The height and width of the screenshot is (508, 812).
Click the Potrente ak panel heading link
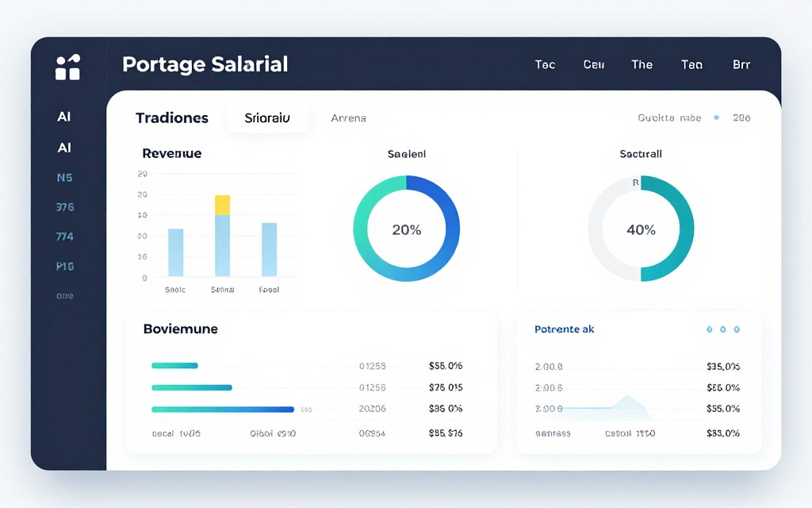click(x=563, y=329)
